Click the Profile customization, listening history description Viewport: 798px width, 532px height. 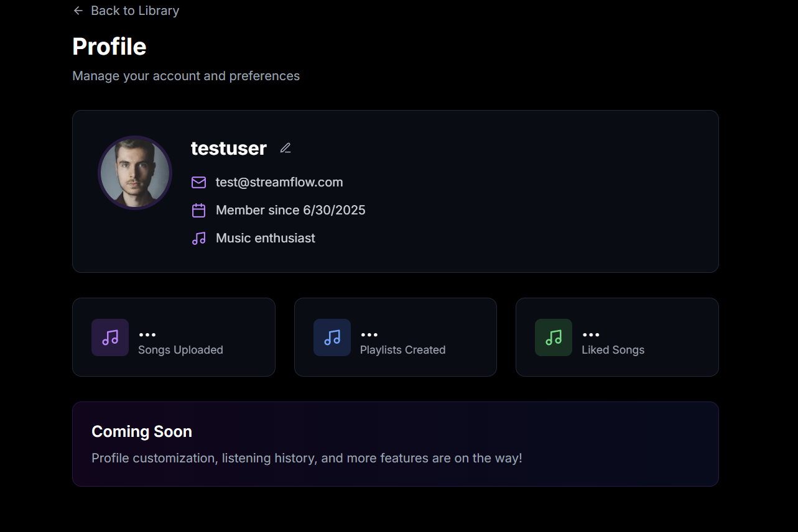[x=307, y=458]
